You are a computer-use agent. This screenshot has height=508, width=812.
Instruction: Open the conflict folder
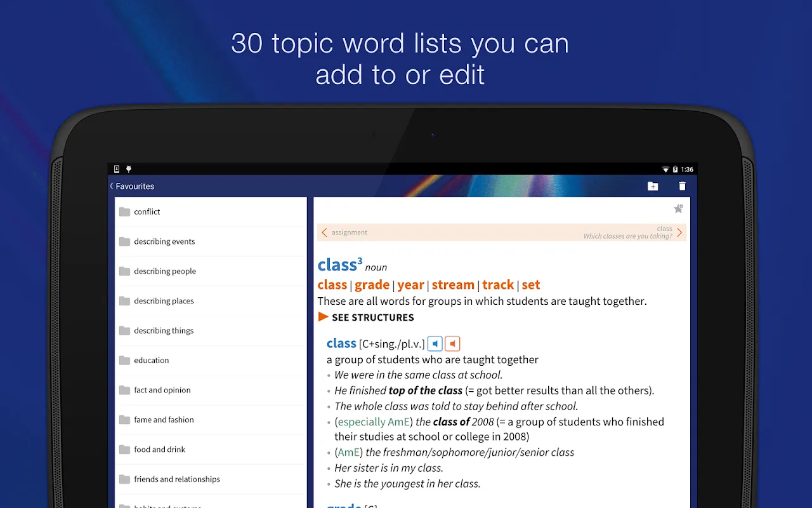211,211
